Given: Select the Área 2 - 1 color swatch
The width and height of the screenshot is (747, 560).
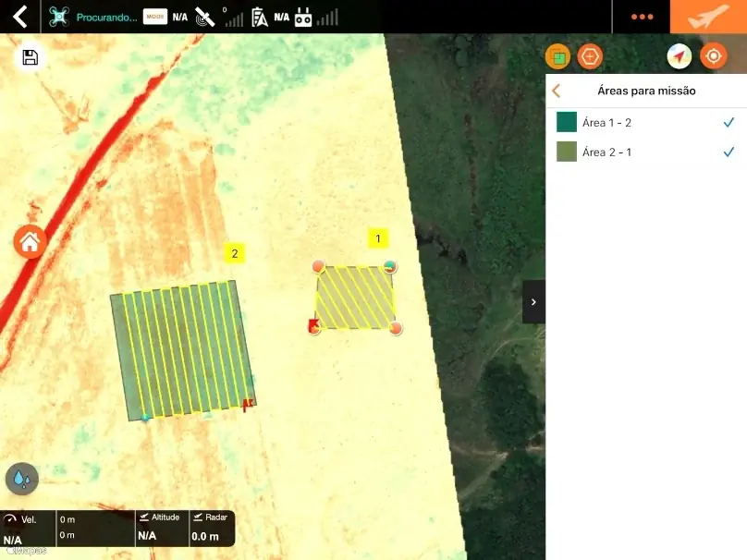Looking at the screenshot, I should click(567, 152).
